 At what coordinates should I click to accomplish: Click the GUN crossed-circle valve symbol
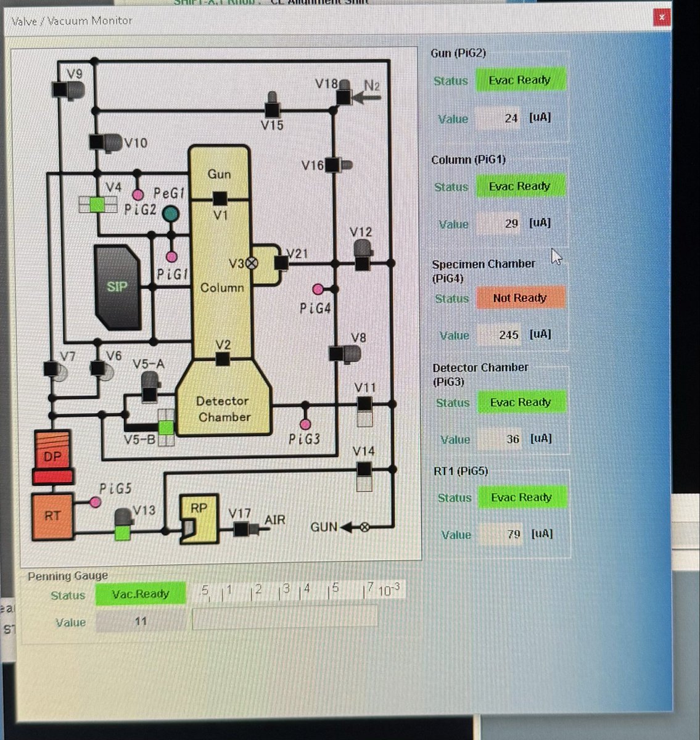coord(364,527)
